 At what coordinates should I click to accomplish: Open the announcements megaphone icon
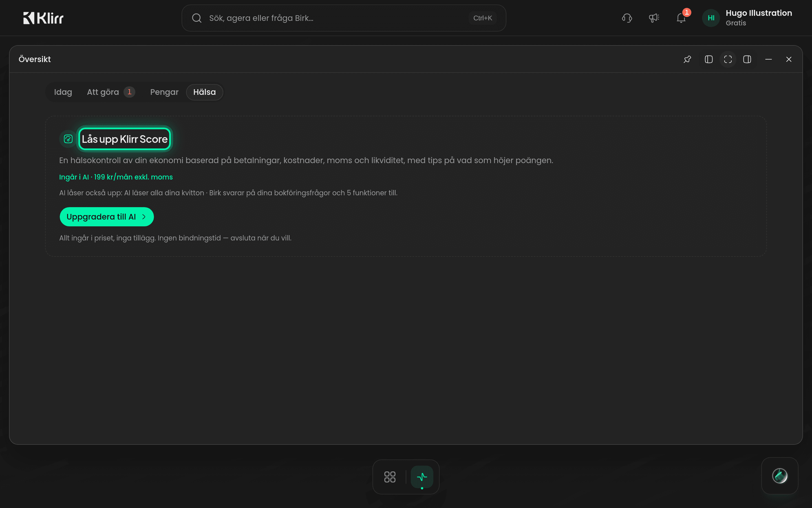point(654,18)
